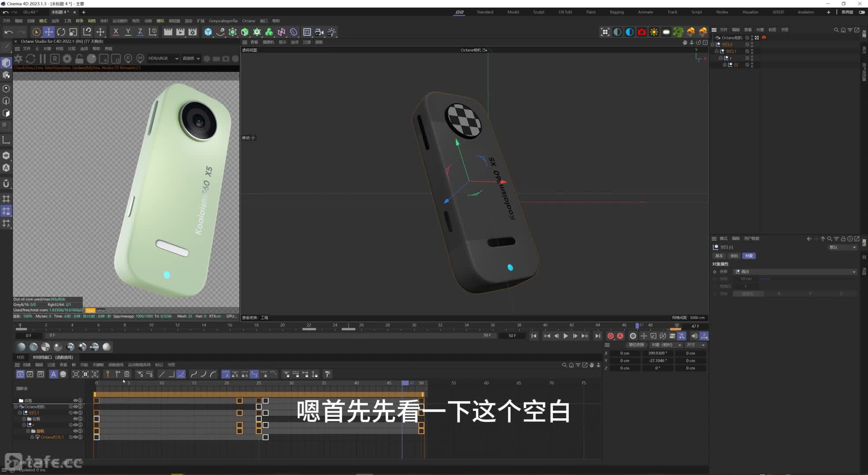Toggle Autokeying button
Screen dimensions: 868x475
[x=620, y=336]
